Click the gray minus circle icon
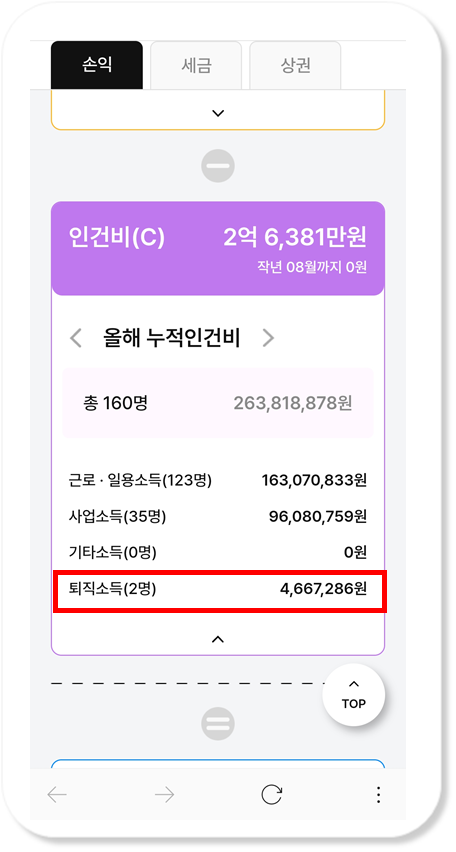 point(218,165)
